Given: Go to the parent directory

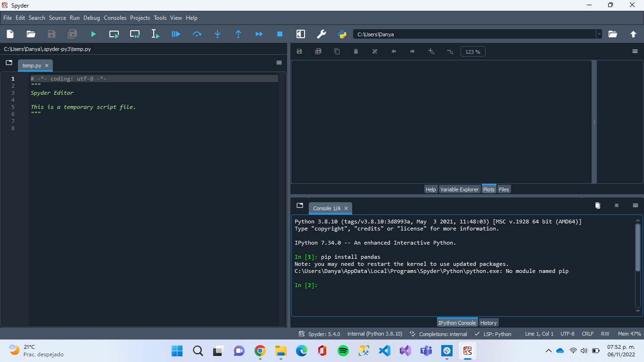Looking at the screenshot, I should (633, 34).
